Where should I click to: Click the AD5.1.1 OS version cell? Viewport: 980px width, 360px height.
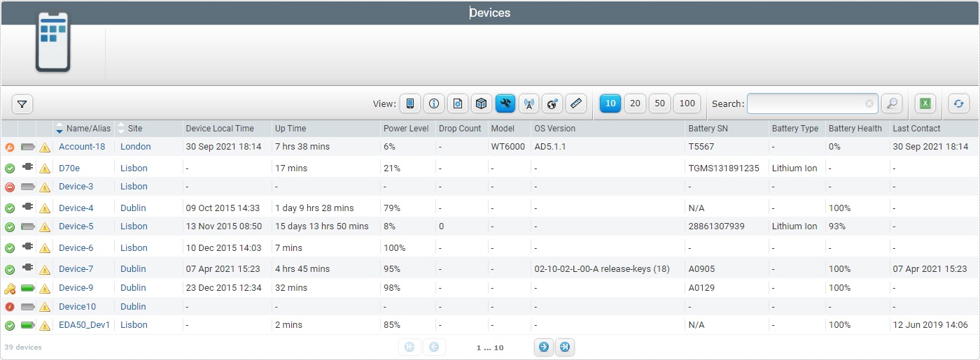click(x=550, y=147)
